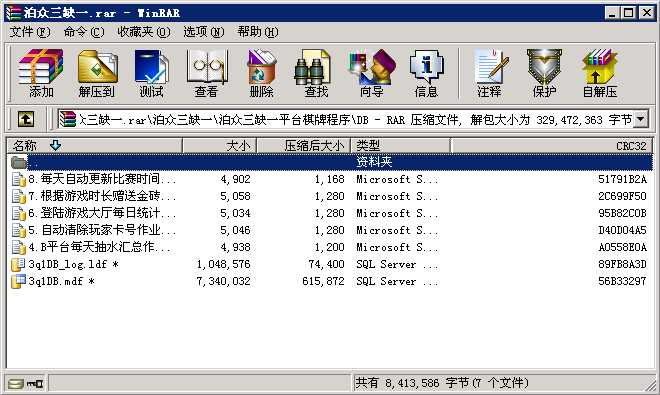Click CRC32 value 51791B2A
The width and height of the screenshot is (660, 395).
click(x=622, y=179)
